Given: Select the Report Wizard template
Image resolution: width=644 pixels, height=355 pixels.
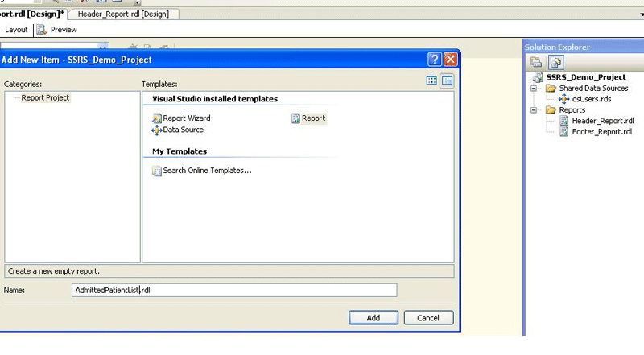Looking at the screenshot, I should pyautogui.click(x=181, y=118).
